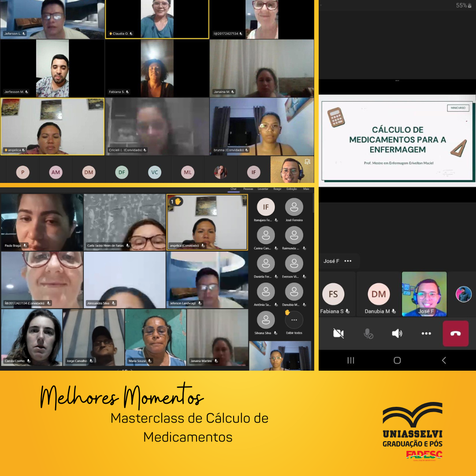476x476 pixels.
Task: Tap the speaker icon to change audio output
Action: (x=397, y=334)
